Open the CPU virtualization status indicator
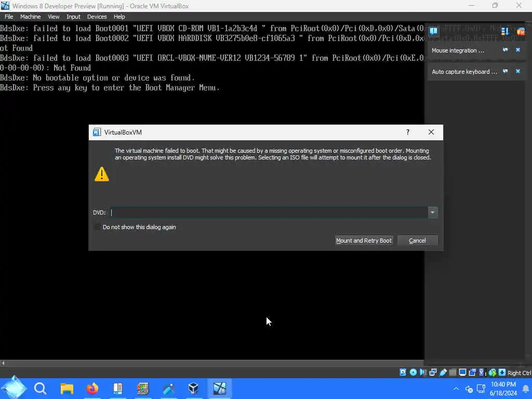 tap(482, 372)
